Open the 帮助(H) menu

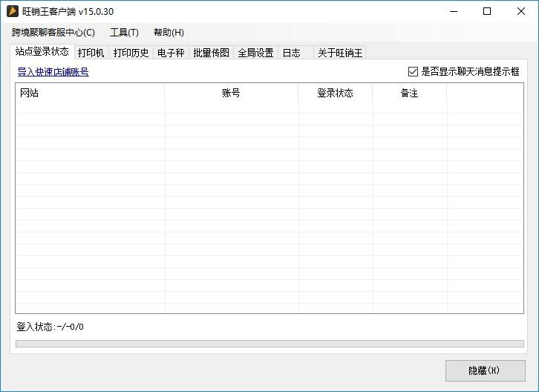click(169, 33)
